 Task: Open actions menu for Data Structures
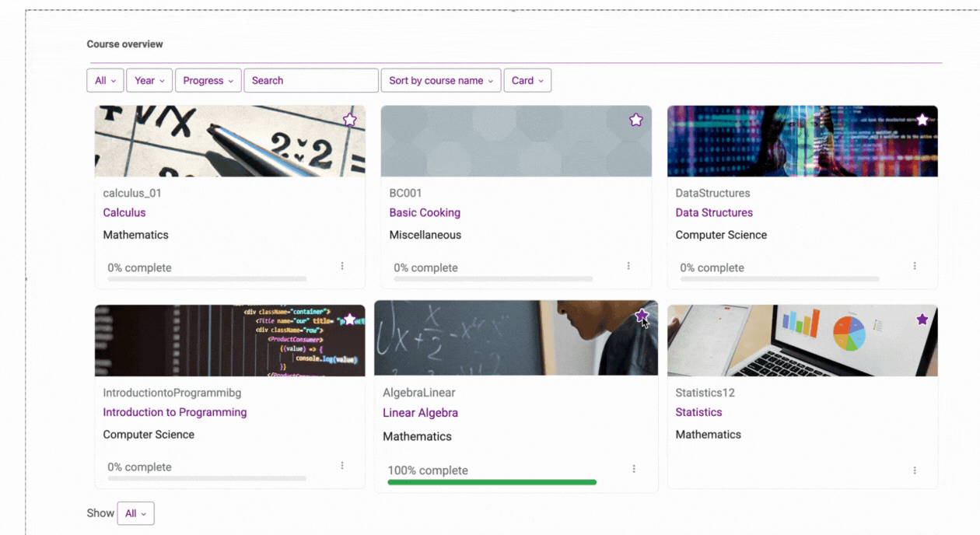tap(915, 266)
